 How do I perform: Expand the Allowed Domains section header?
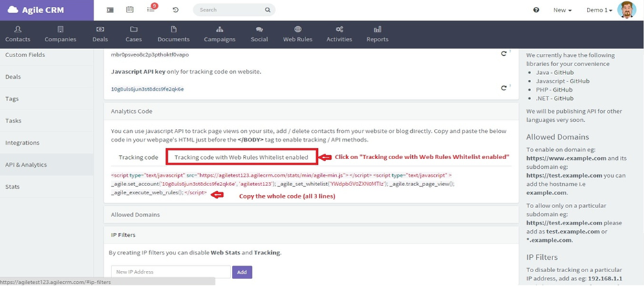(311, 214)
